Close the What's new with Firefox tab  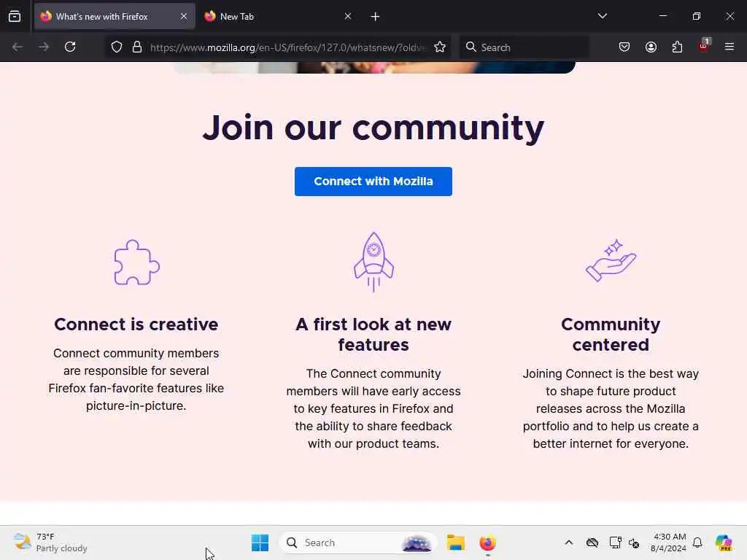(x=183, y=17)
